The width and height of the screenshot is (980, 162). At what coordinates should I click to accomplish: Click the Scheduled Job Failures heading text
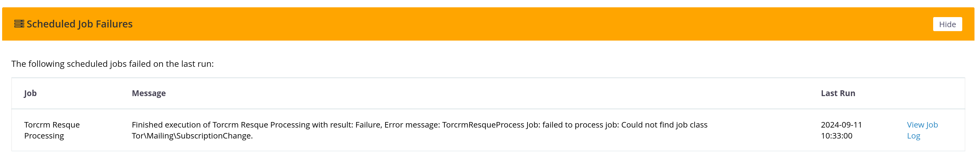80,24
